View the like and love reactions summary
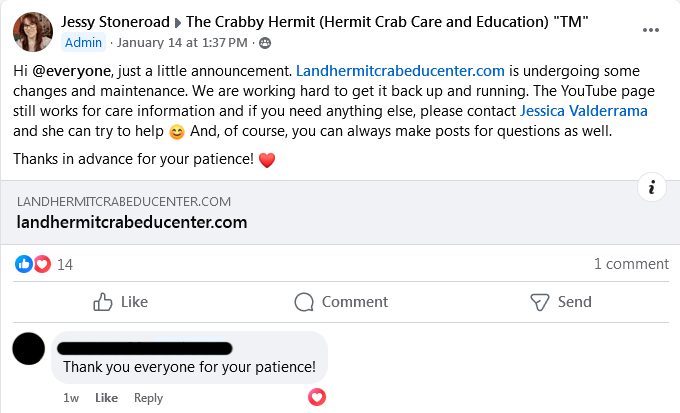680x413 pixels. click(x=33, y=264)
